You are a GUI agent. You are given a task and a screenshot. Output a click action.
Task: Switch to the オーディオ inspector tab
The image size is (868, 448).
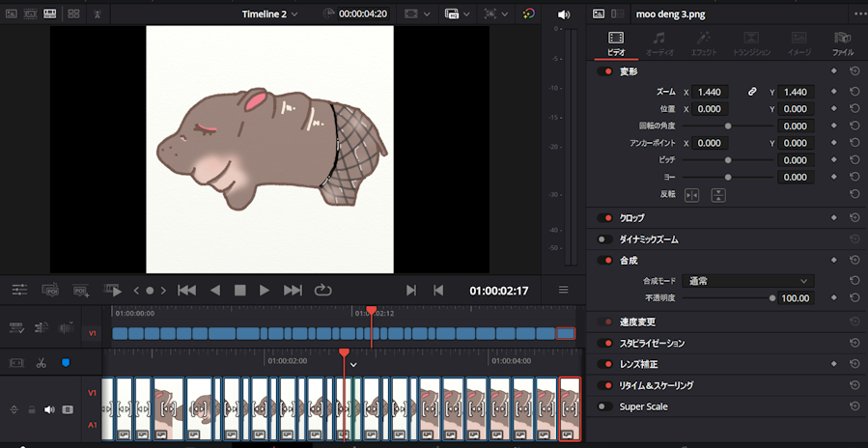click(658, 43)
